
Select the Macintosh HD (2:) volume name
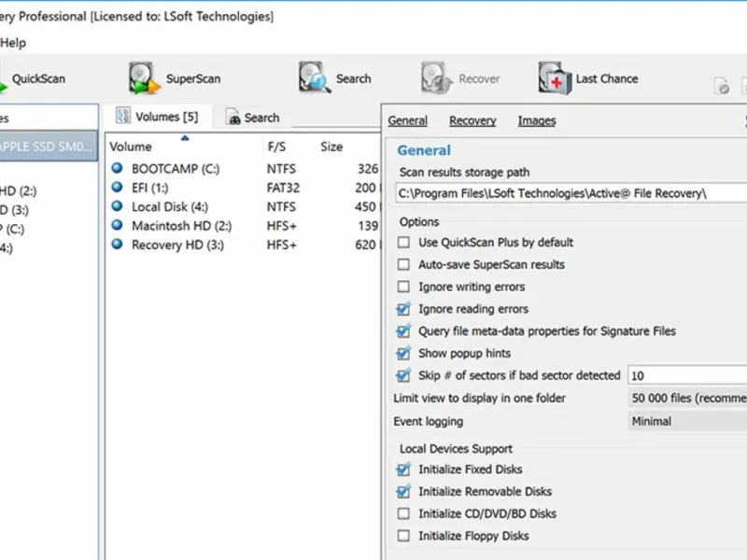point(182,226)
